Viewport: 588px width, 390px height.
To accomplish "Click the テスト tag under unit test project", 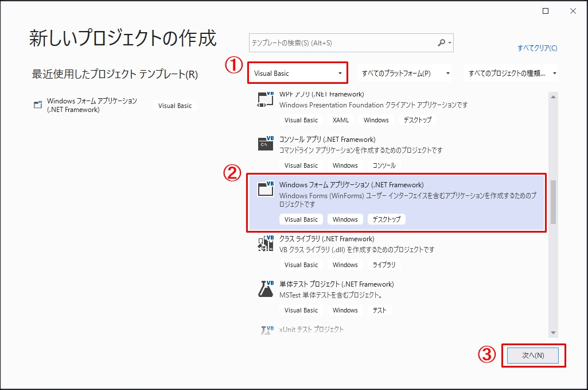I will [379, 310].
